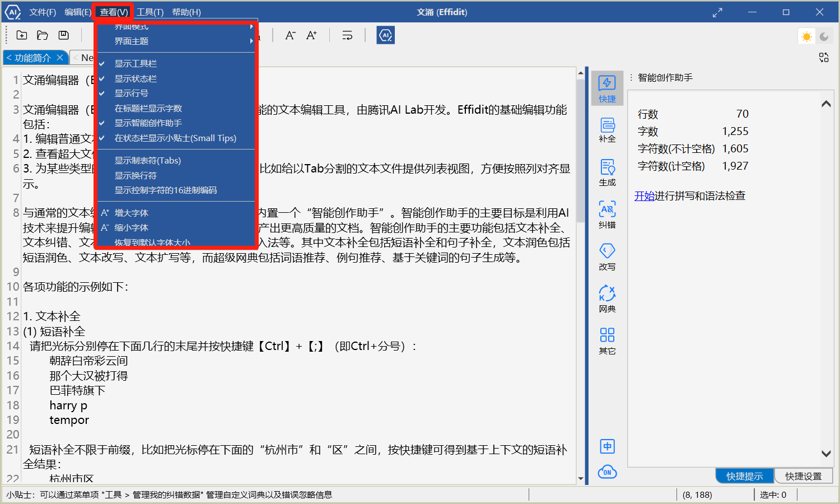The width and height of the screenshot is (840, 504).
Task: Click the editor line 那个大汉被打得
Action: click(88, 376)
